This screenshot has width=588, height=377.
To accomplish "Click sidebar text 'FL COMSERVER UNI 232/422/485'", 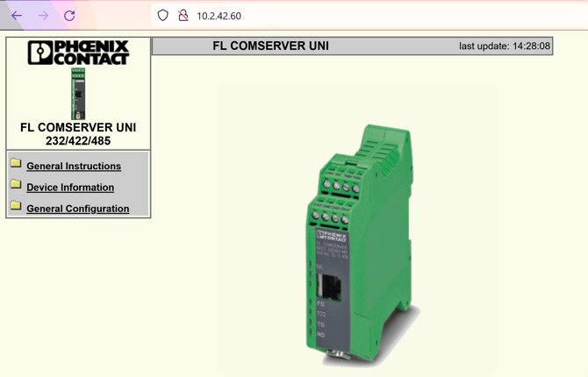I will pos(78,134).
